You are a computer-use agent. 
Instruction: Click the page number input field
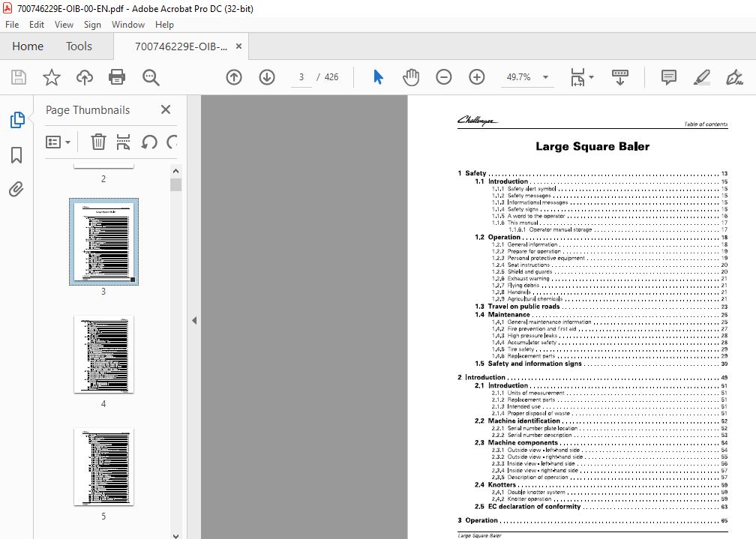point(301,77)
